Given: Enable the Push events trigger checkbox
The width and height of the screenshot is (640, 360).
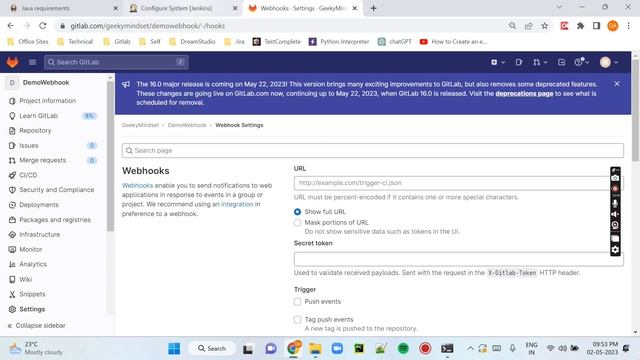Looking at the screenshot, I should pos(298,302).
